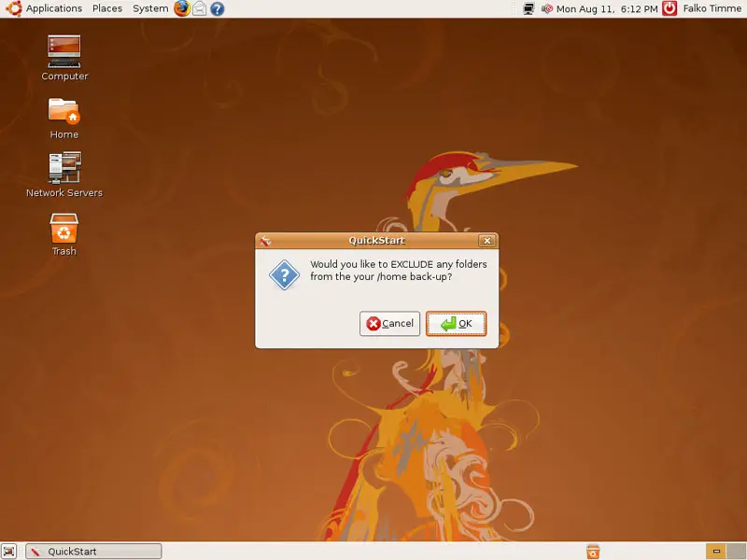
Task: Open the Places menu
Action: [x=107, y=8]
